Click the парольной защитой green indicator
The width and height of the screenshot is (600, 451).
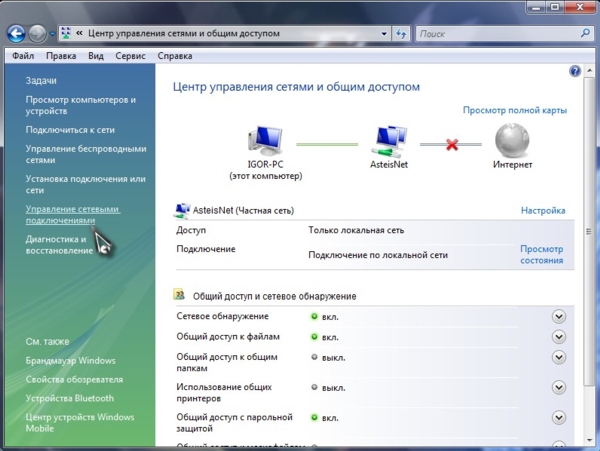(314, 418)
